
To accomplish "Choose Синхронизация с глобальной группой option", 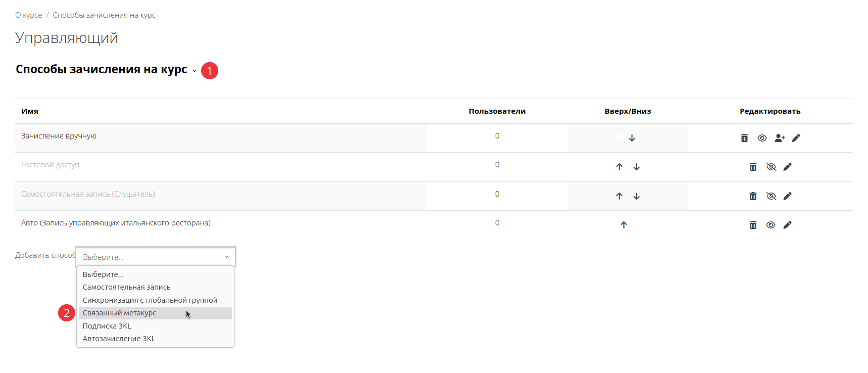I will pyautogui.click(x=150, y=300).
